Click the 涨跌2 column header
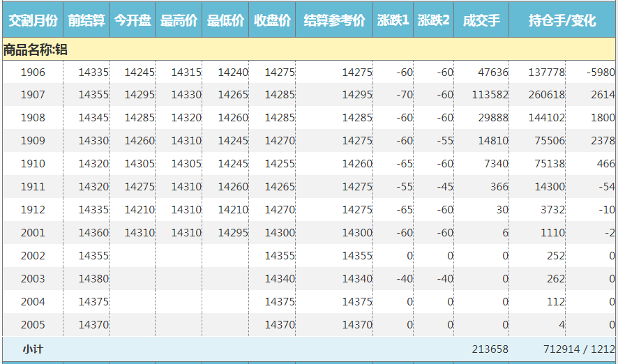This screenshot has height=364, width=618. [x=434, y=21]
